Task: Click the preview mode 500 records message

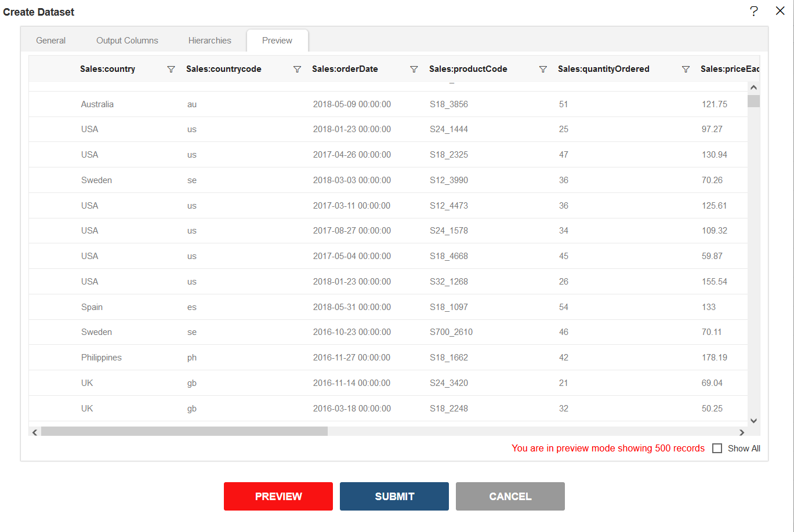Action: (608, 448)
